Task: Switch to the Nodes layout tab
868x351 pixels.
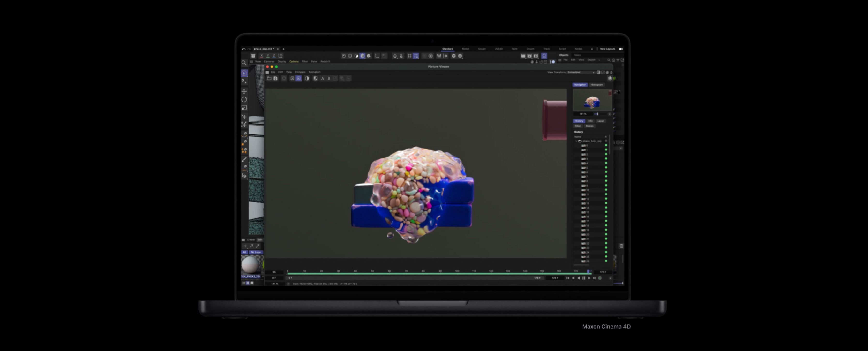Action: (x=579, y=49)
